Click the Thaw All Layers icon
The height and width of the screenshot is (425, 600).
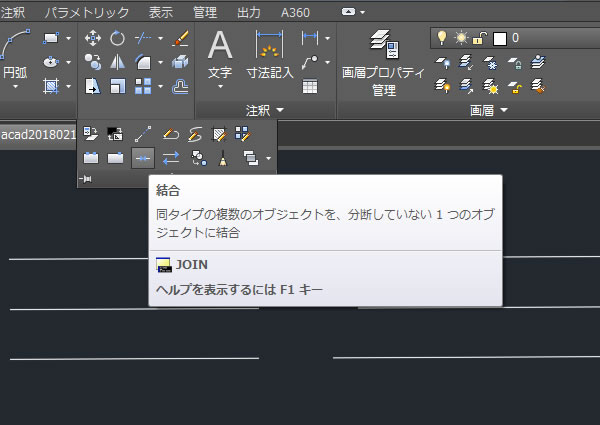(x=490, y=86)
